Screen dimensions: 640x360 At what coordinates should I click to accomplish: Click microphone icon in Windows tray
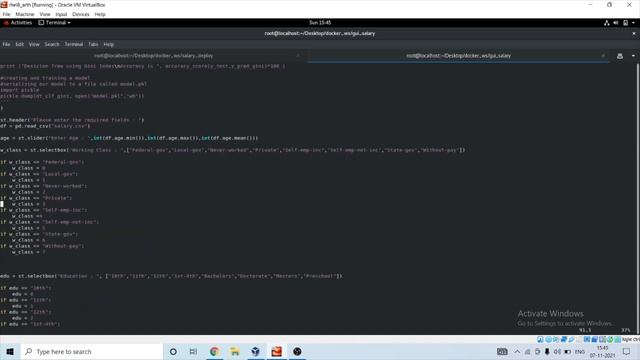coord(547,351)
